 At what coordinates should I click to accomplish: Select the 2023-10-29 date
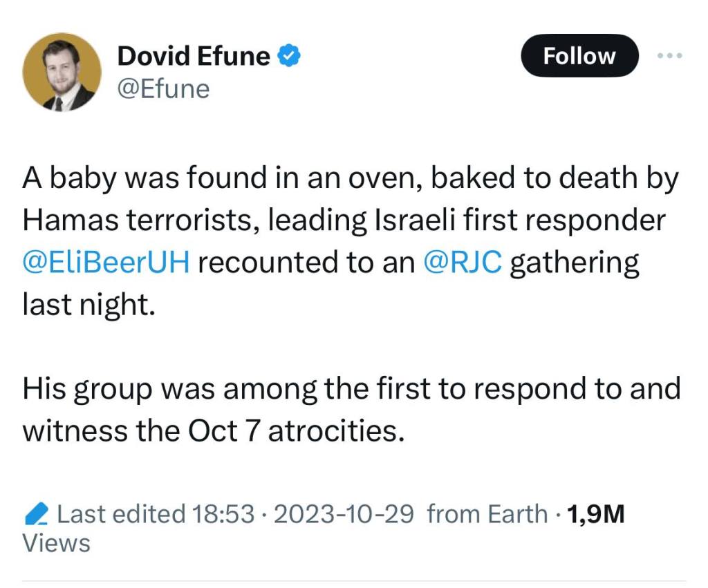click(x=344, y=514)
